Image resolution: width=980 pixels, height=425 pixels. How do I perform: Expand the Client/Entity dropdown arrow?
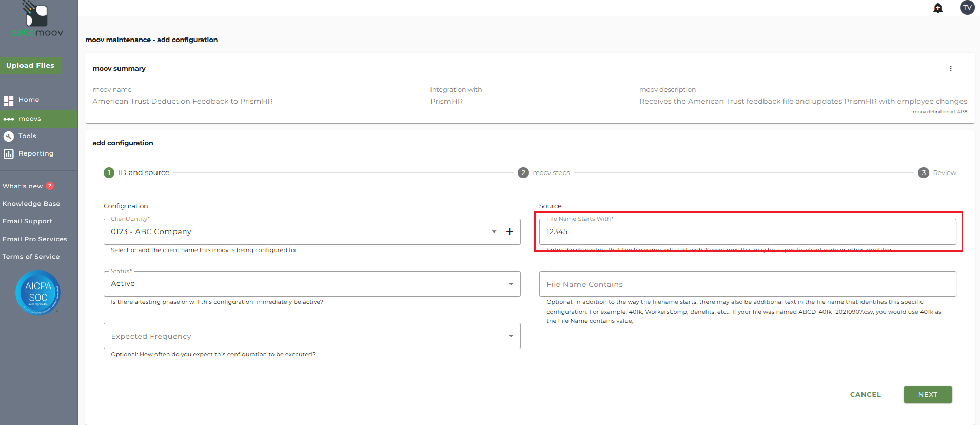click(x=494, y=231)
